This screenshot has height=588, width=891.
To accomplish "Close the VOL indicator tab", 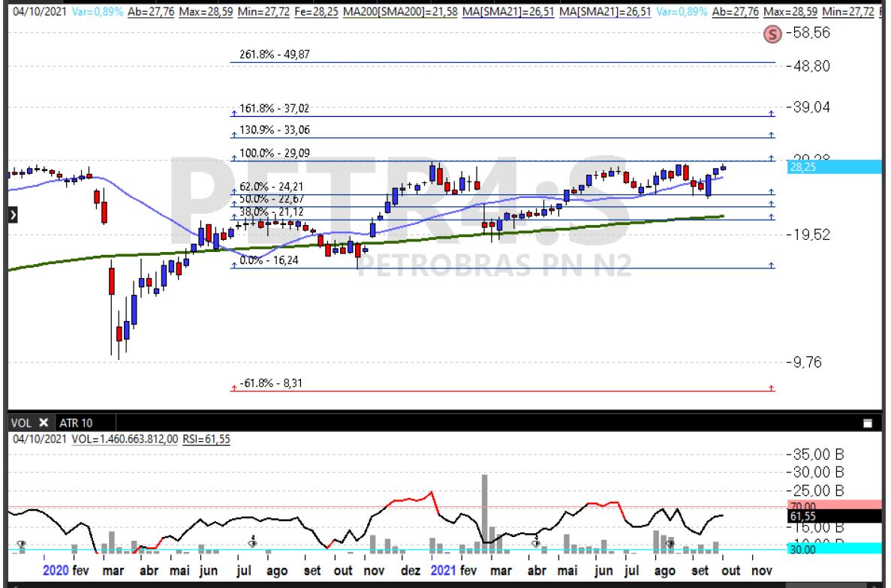I will [x=44, y=423].
